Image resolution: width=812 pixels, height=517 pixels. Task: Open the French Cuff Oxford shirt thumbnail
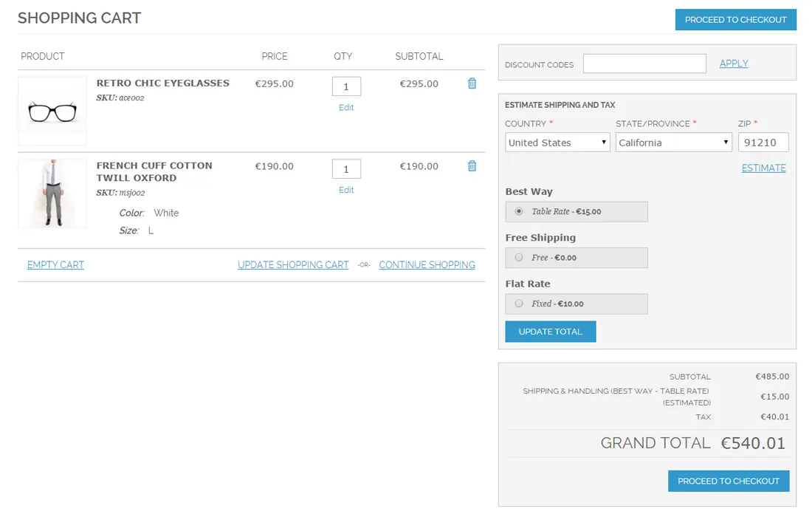tap(52, 194)
